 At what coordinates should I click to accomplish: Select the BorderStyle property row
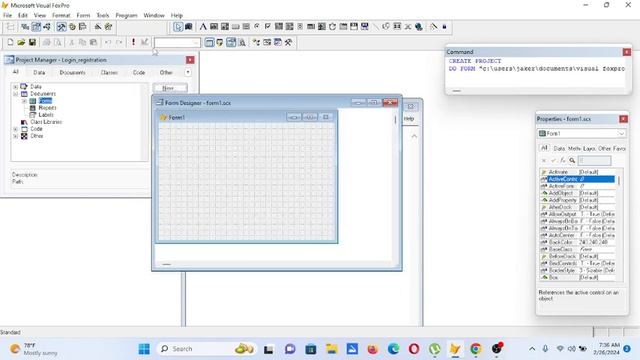[x=578, y=270]
